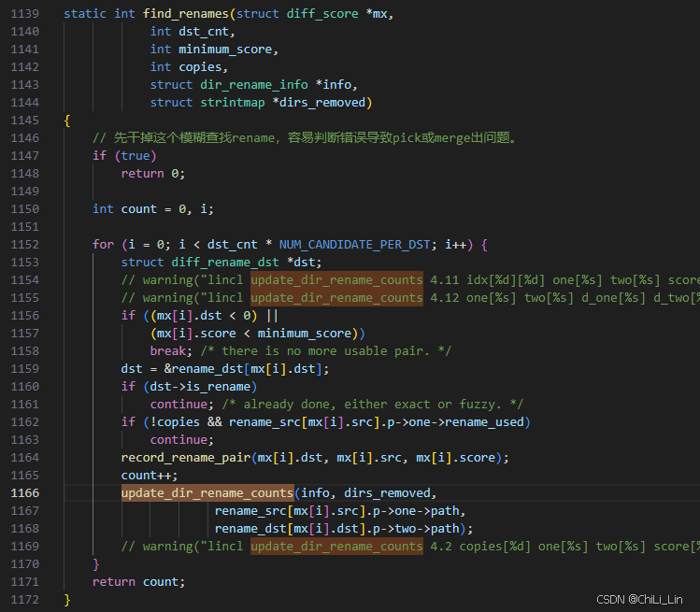This screenshot has height=612, width=700.
Task: Click dir_rename_info type on line 1143
Action: tap(254, 85)
